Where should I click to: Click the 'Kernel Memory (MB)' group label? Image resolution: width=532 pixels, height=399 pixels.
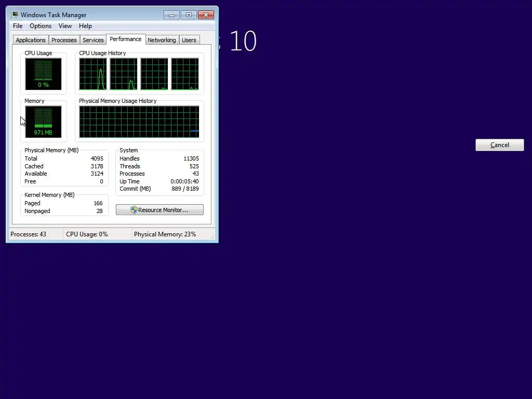[49, 195]
